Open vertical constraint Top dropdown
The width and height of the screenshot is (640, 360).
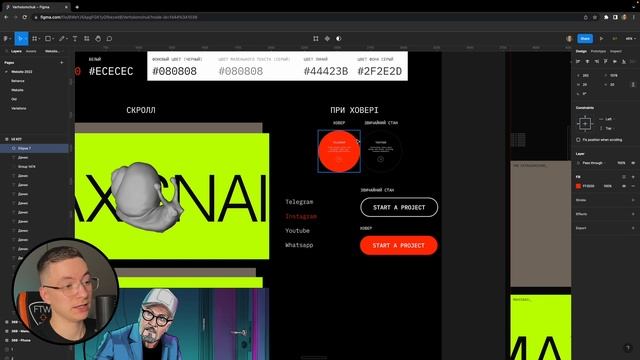608,128
